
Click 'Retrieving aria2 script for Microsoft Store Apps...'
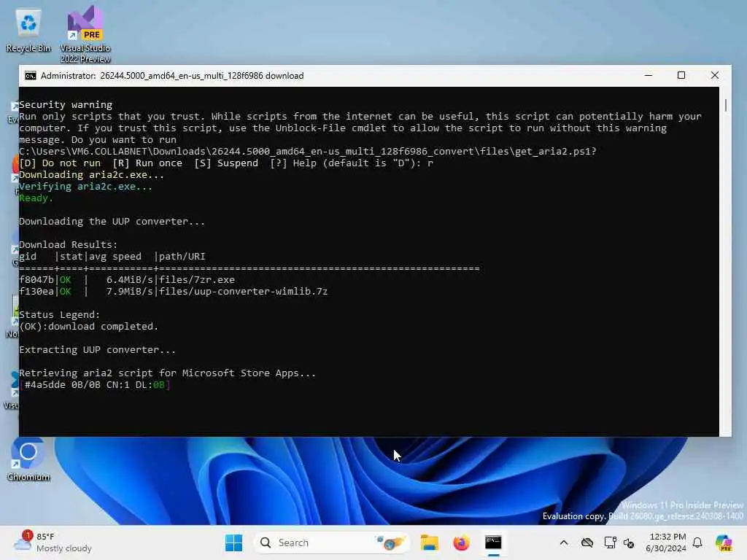(167, 373)
